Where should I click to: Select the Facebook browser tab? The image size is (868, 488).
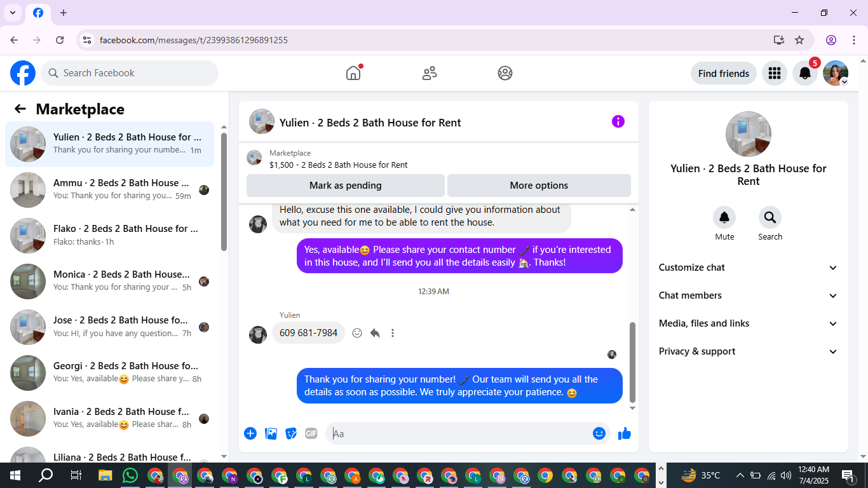[x=38, y=13]
